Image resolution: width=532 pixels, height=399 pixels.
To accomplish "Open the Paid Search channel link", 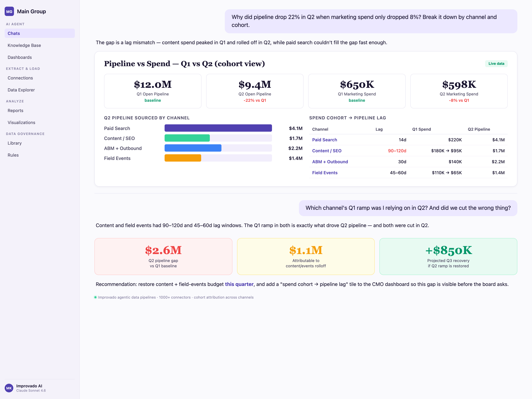I will (325, 140).
